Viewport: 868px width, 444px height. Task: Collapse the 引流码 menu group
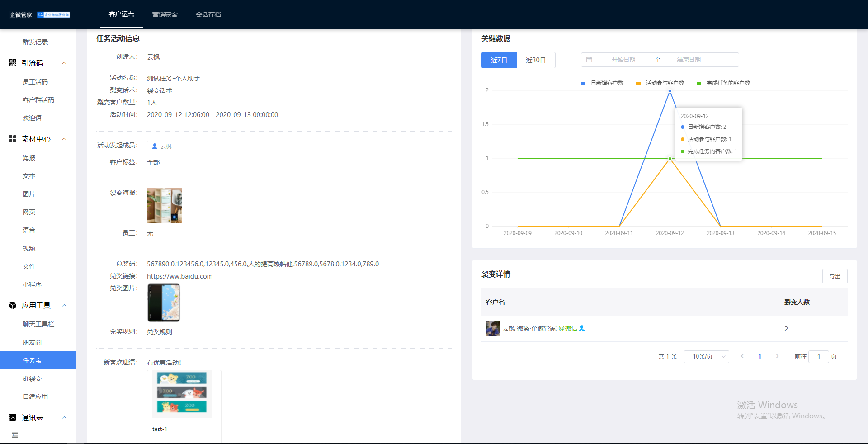click(64, 63)
